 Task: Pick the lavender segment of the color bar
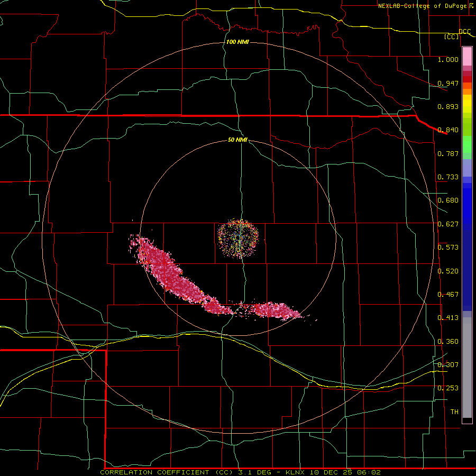pyautogui.click(x=467, y=168)
